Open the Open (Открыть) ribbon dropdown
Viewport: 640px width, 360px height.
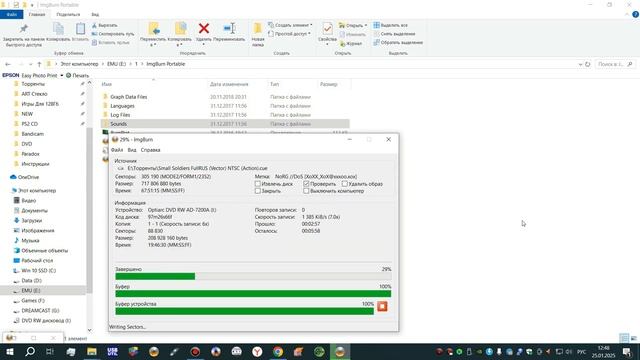[x=353, y=25]
